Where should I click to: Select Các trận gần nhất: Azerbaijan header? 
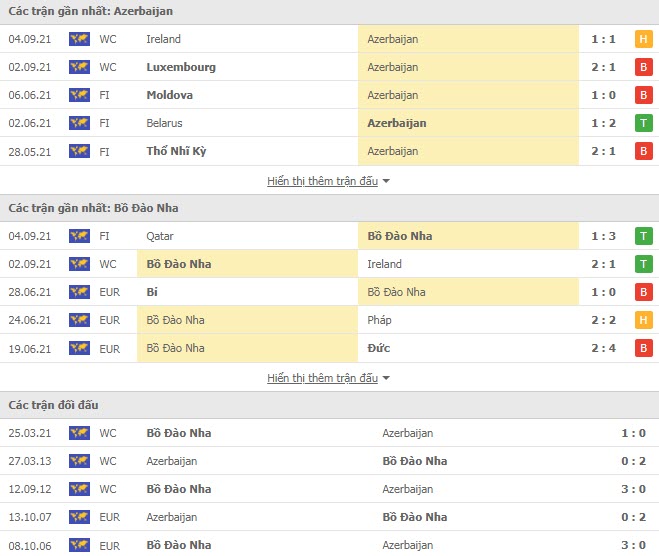point(90,11)
